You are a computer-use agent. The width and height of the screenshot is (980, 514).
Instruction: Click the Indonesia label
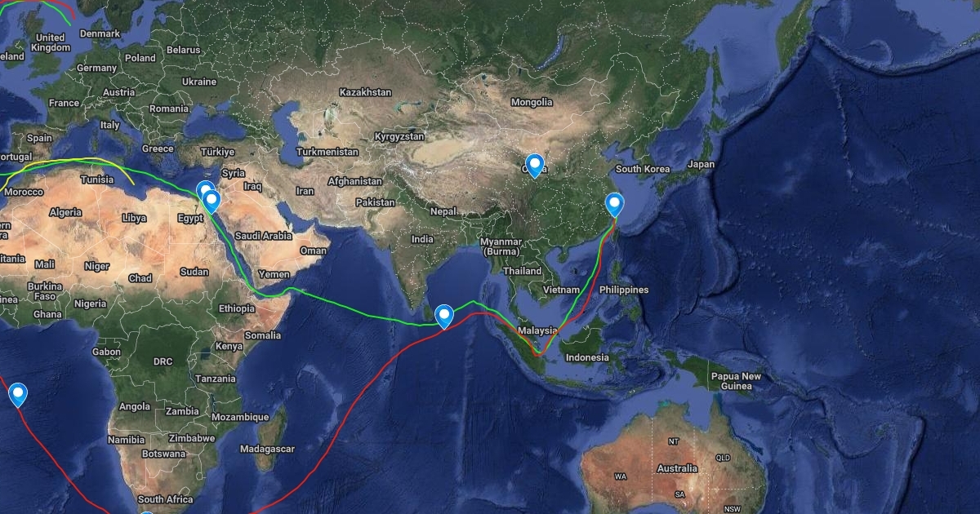click(x=587, y=357)
